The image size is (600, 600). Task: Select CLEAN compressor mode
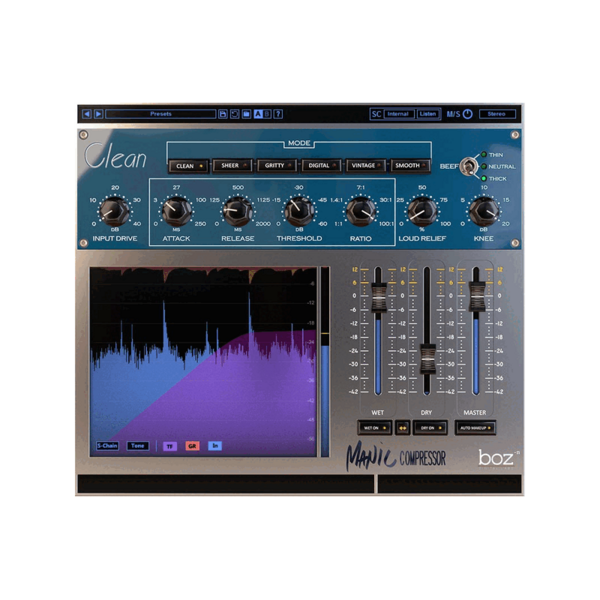tap(188, 166)
